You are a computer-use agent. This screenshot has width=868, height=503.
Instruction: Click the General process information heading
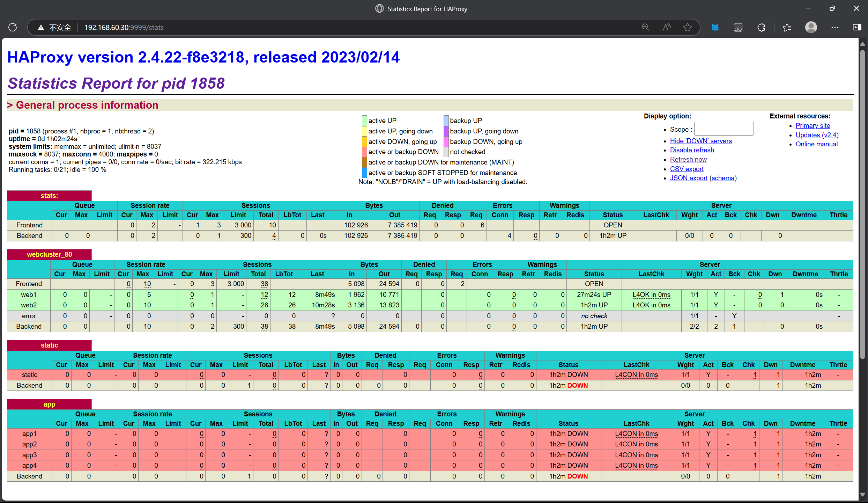(83, 105)
